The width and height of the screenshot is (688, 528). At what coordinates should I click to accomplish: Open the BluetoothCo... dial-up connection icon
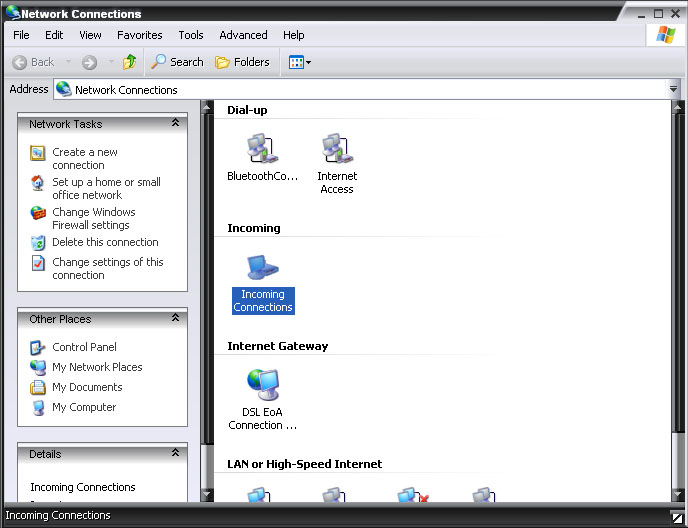click(x=262, y=149)
